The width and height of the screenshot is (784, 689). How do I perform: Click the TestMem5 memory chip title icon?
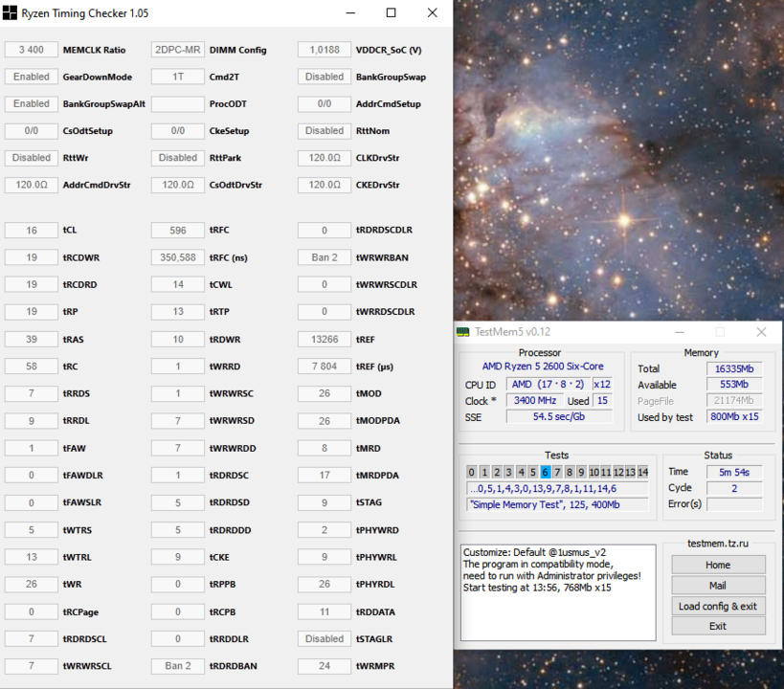click(463, 332)
